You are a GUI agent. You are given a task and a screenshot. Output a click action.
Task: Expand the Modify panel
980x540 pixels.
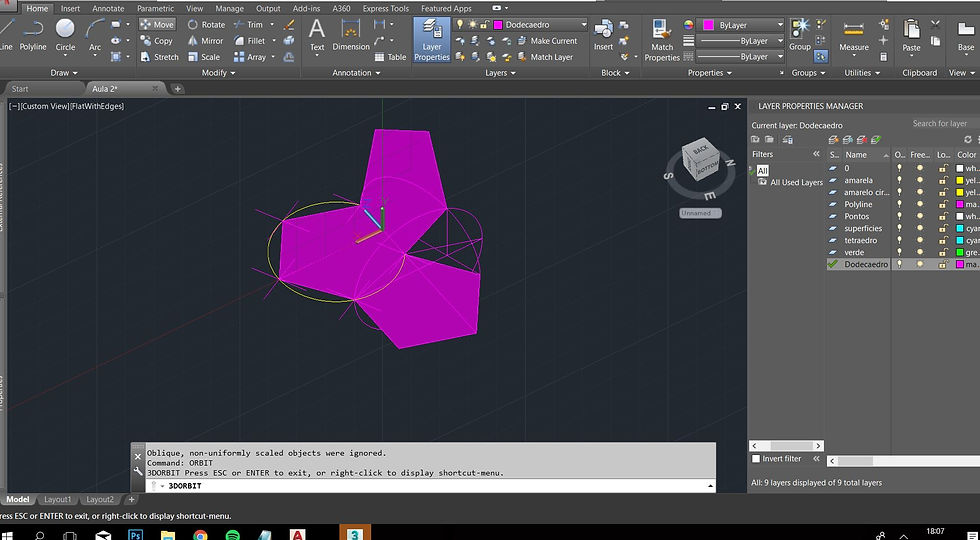[x=218, y=73]
